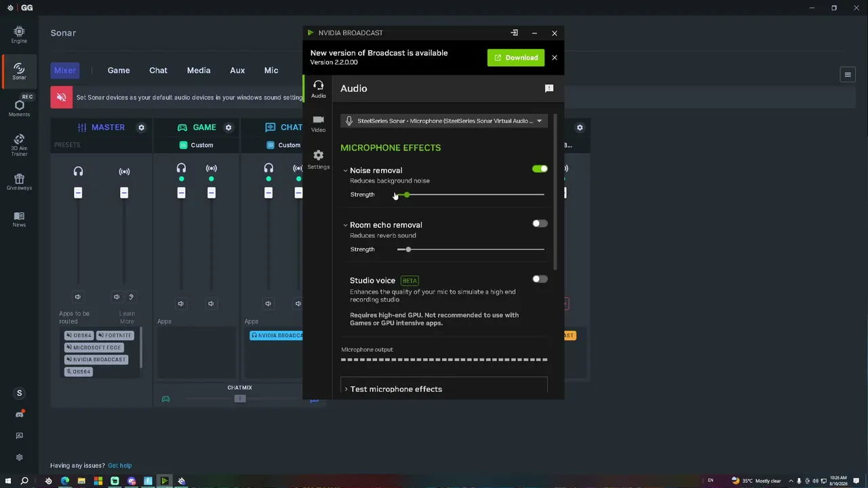Open Giveaways in the GG sidebar
Viewport: 868px width, 488px height.
coord(19,182)
